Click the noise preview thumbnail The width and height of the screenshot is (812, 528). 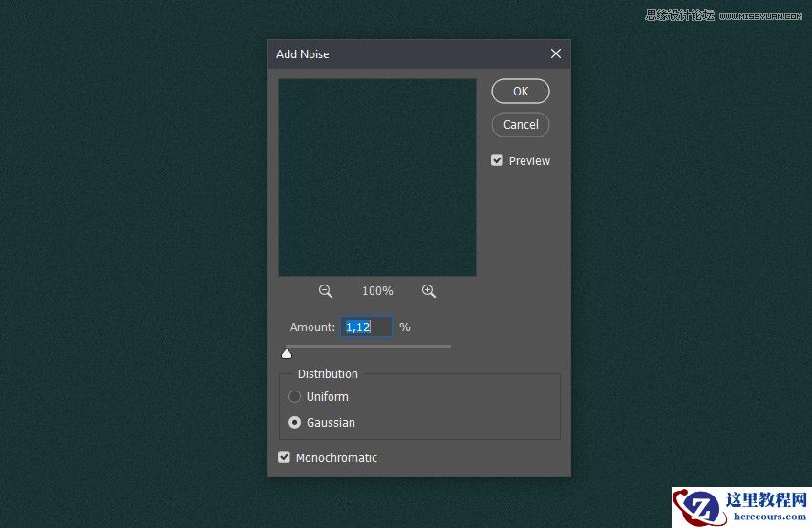(x=377, y=178)
